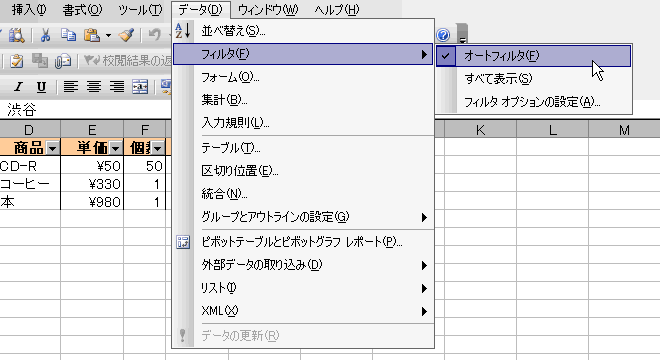
Task: Apply right text alignment
Action: (x=117, y=87)
